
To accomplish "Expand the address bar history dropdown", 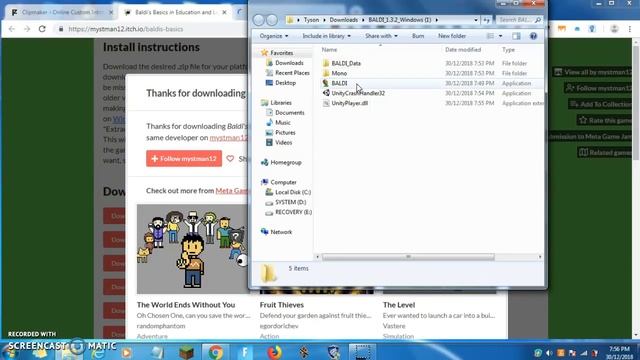I will pos(476,20).
